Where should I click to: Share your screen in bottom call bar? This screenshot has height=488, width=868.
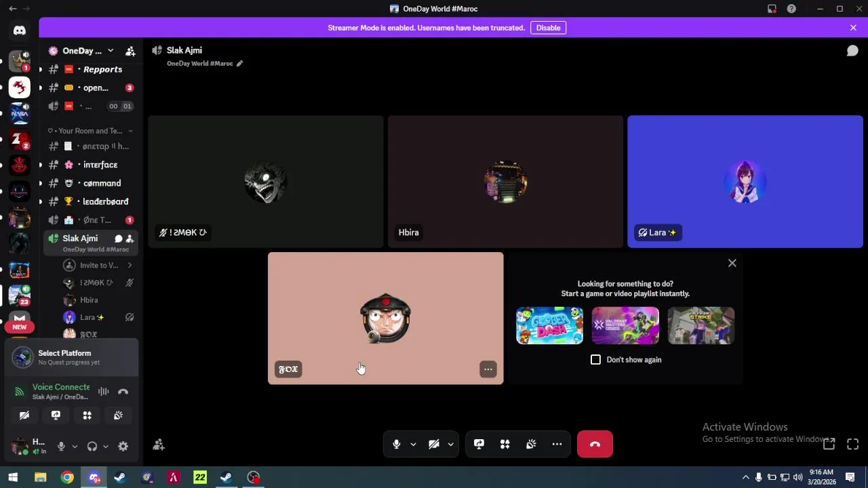479,444
